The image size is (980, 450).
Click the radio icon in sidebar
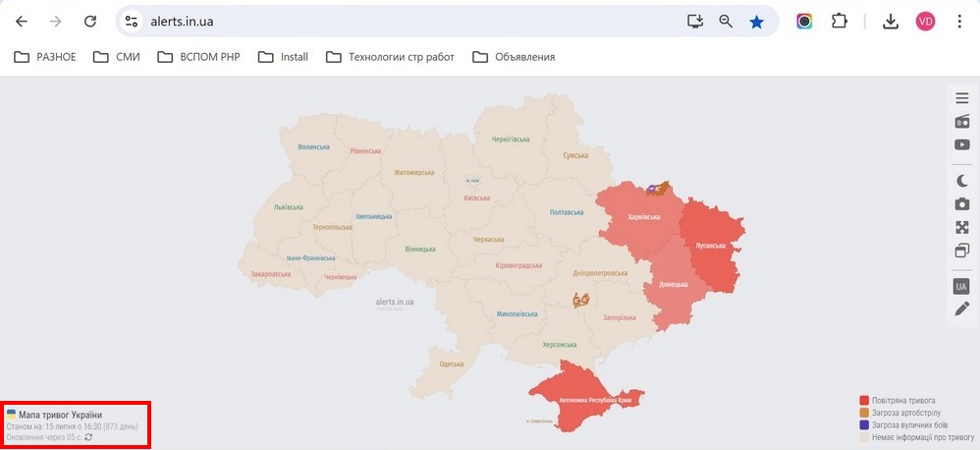(961, 122)
